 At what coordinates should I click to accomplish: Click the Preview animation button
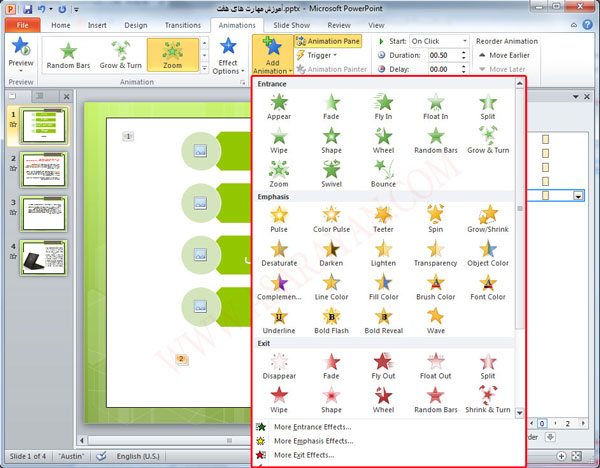pos(20,55)
